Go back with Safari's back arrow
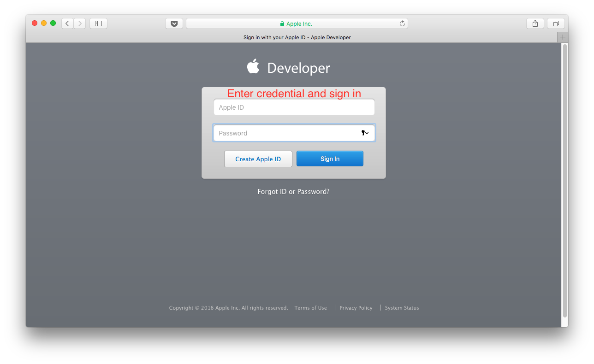 click(67, 23)
